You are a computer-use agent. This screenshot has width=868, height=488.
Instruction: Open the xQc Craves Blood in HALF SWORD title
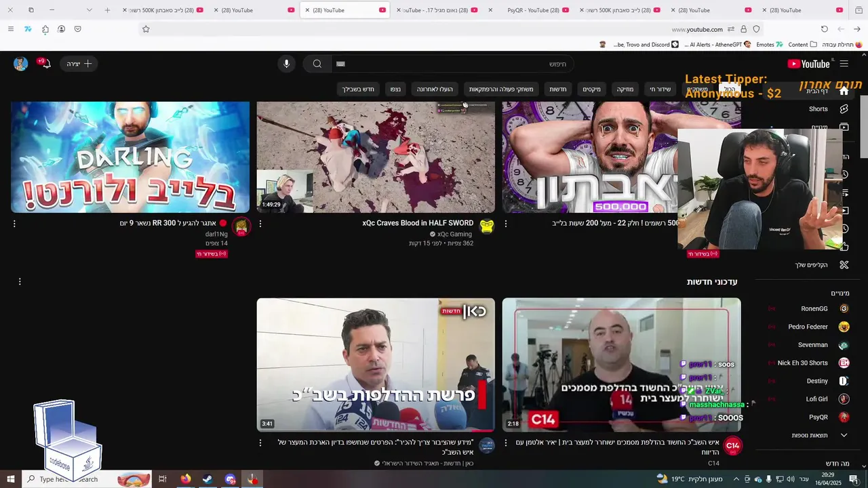tap(418, 223)
